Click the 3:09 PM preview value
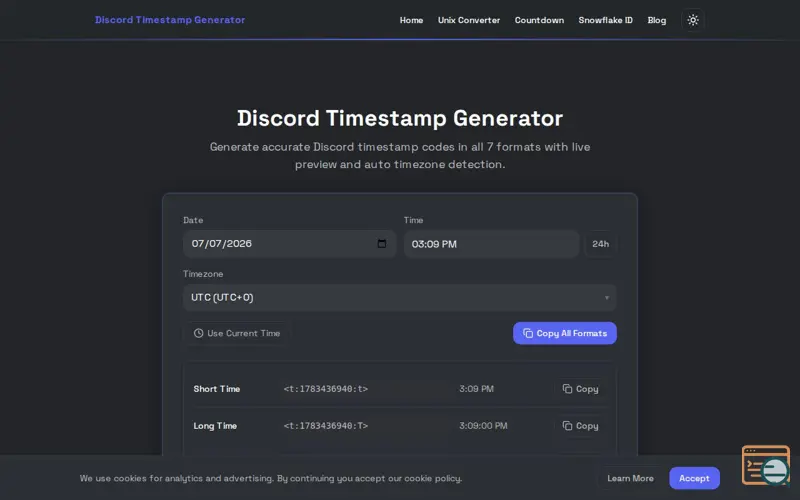The height and width of the screenshot is (500, 800). (476, 389)
